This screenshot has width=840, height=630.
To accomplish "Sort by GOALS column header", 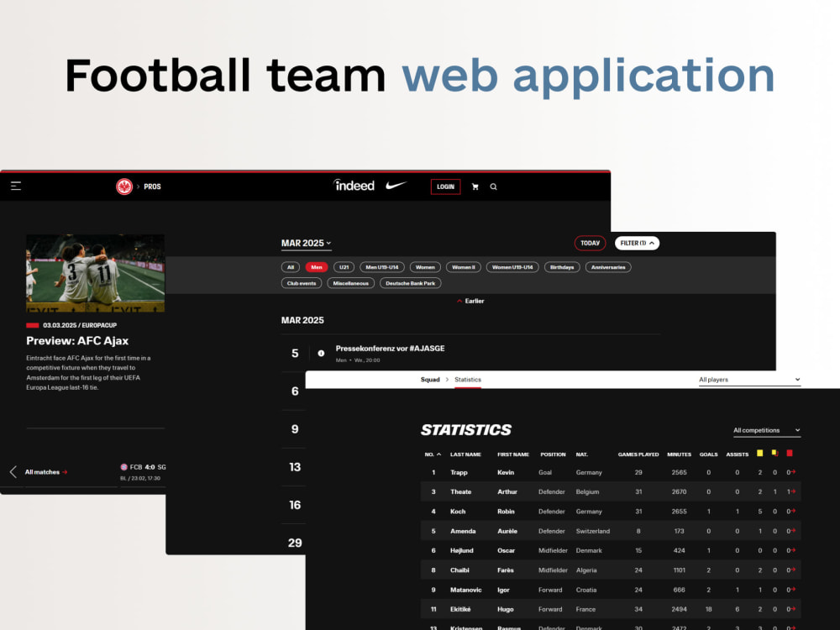I will point(708,454).
